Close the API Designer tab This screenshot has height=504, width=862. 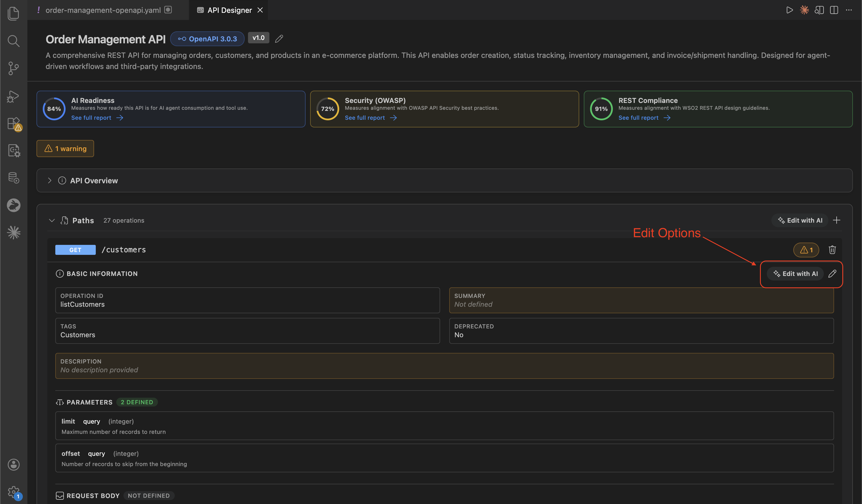pyautogui.click(x=260, y=10)
